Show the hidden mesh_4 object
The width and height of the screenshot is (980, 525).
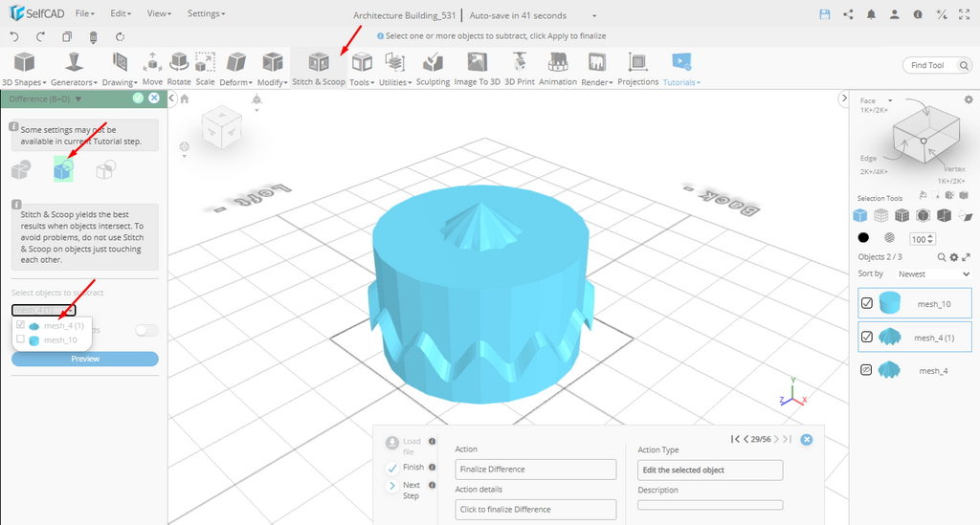867,370
